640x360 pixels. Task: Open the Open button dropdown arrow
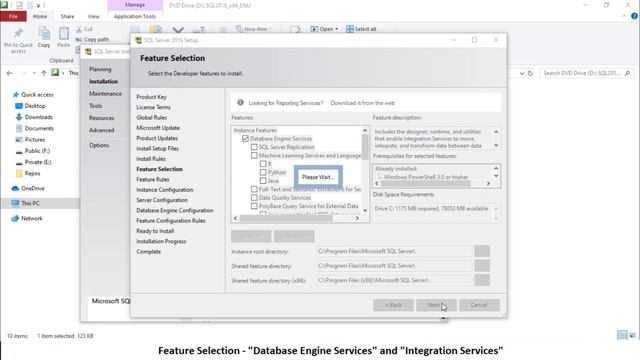tap(337, 29)
